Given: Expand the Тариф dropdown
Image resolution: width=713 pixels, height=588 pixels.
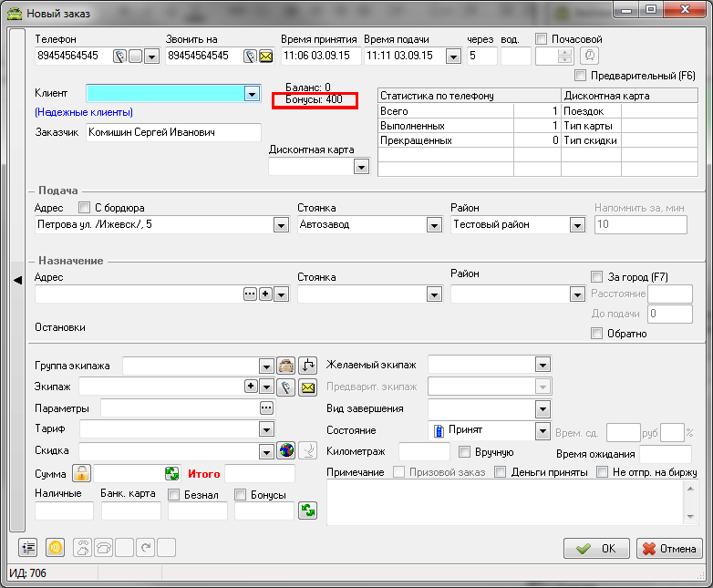Looking at the screenshot, I should (x=266, y=428).
